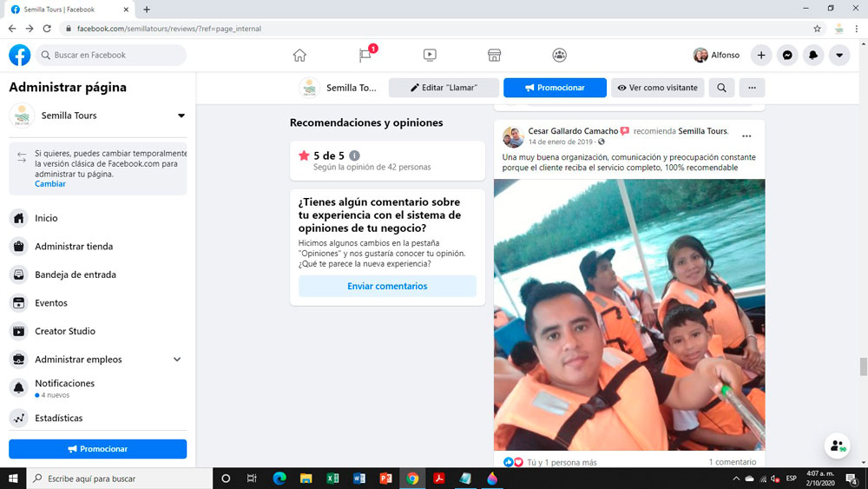The width and height of the screenshot is (868, 489).
Task: Open Chrome menu three dots
Action: [857, 29]
